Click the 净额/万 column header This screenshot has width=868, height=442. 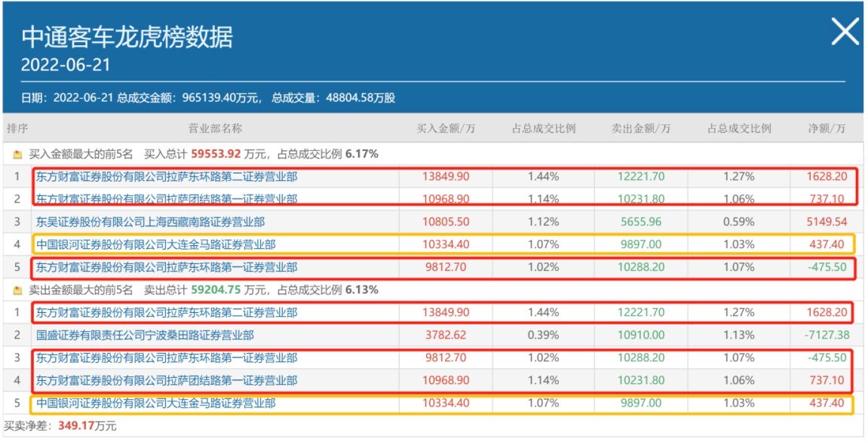point(827,128)
